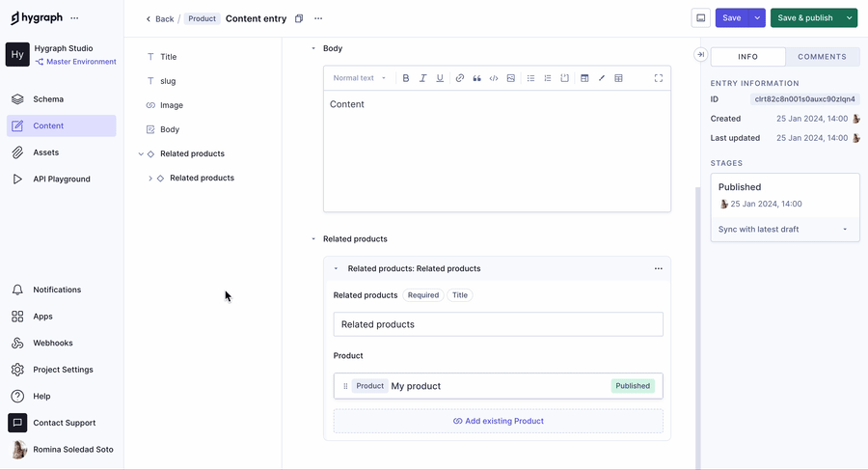
Task: Toggle underline formatting
Action: 440,78
